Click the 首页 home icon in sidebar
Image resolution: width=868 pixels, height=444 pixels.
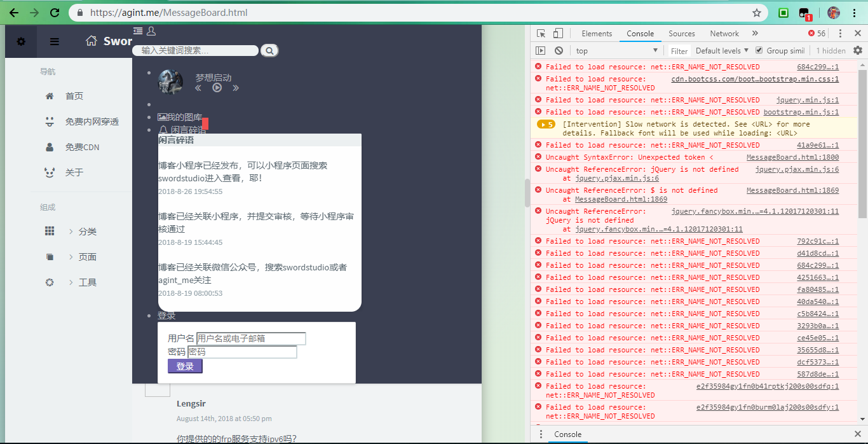coord(50,96)
